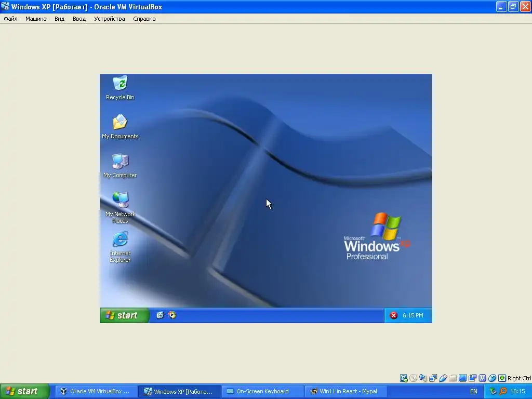
Task: Click the VirtualBox mouse integration indicator
Action: (492, 378)
